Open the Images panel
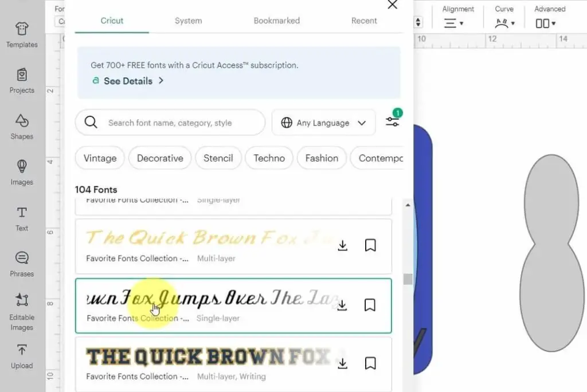This screenshot has height=392, width=587. (22, 173)
